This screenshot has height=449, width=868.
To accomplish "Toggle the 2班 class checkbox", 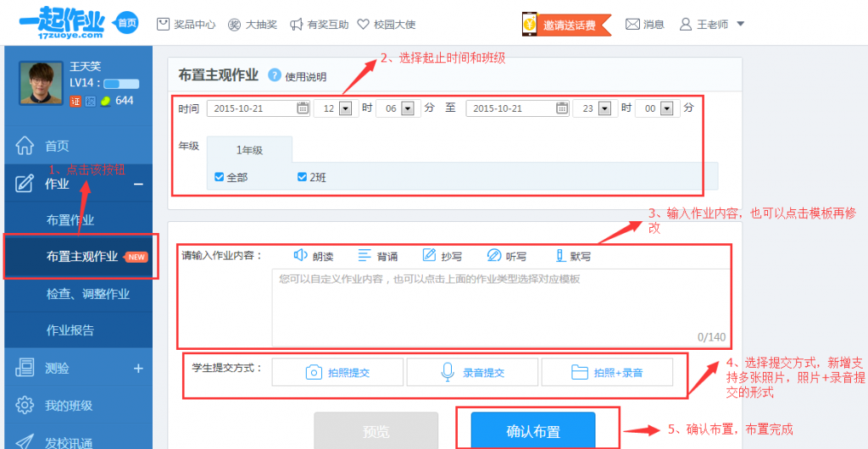I will [303, 177].
